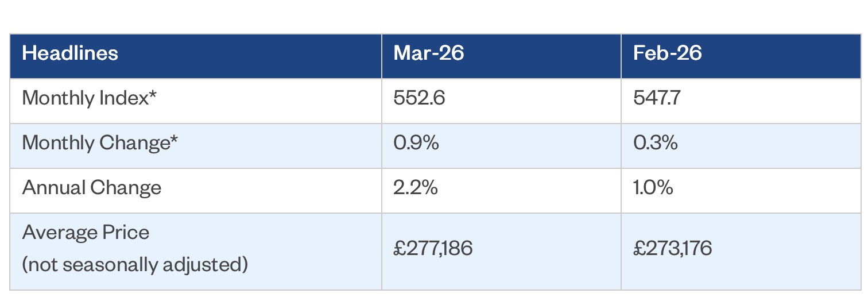Select the Mar-26 column header
The image size is (868, 301).
428,53
